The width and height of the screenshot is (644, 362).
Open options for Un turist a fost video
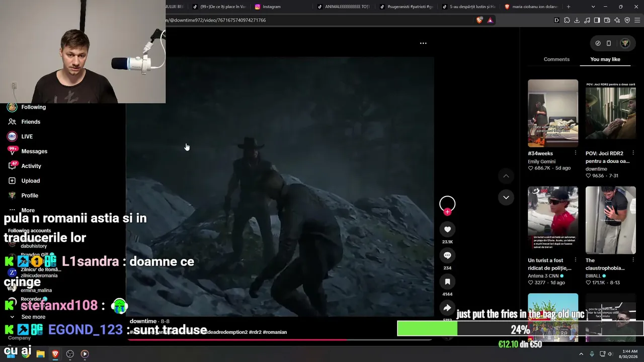[576, 260]
